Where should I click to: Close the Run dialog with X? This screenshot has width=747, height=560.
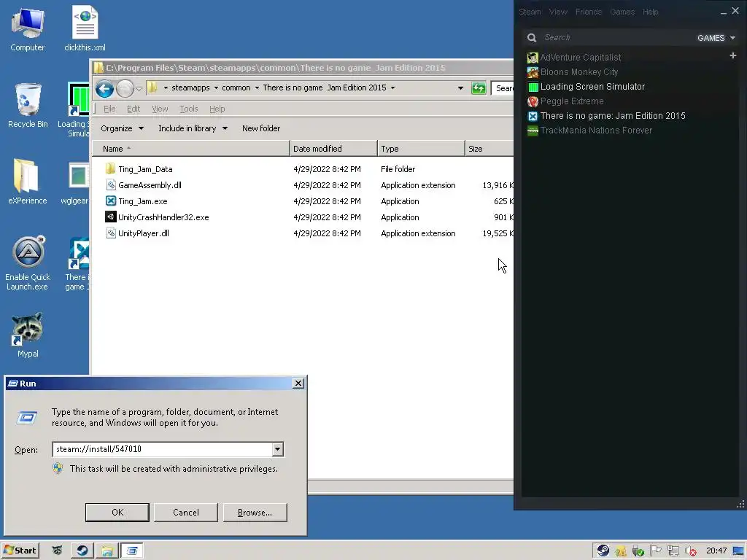[298, 384]
